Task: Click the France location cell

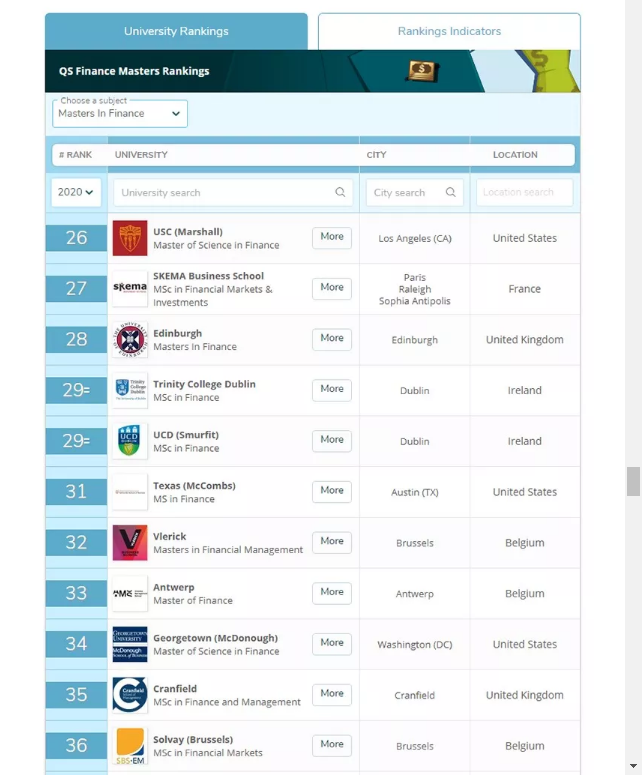Action: [524, 289]
